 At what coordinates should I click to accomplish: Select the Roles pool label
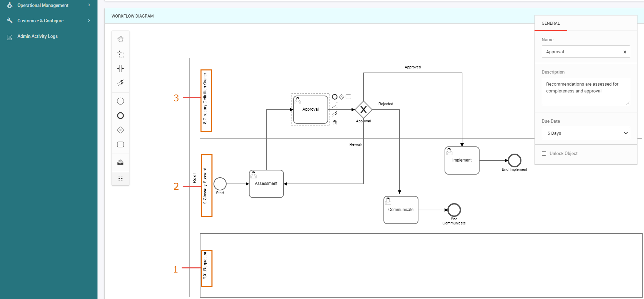pos(195,178)
